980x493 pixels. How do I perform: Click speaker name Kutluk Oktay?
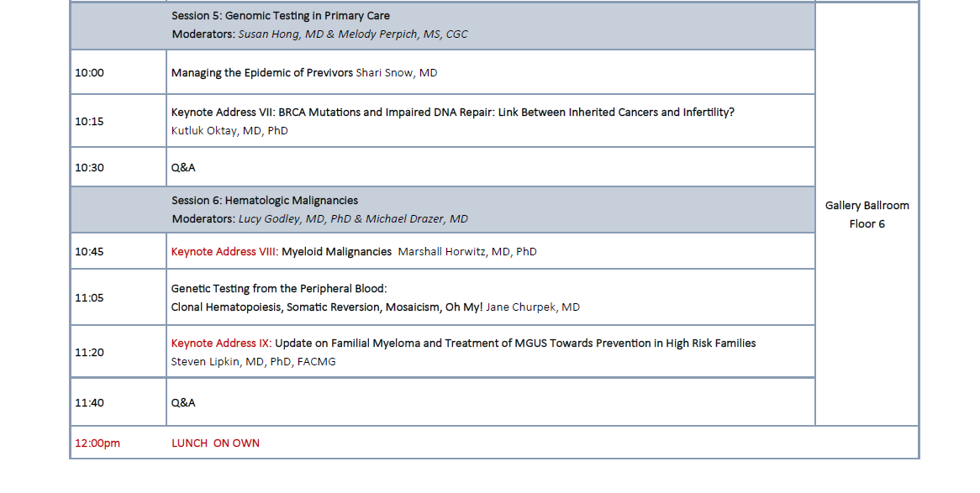click(x=229, y=131)
